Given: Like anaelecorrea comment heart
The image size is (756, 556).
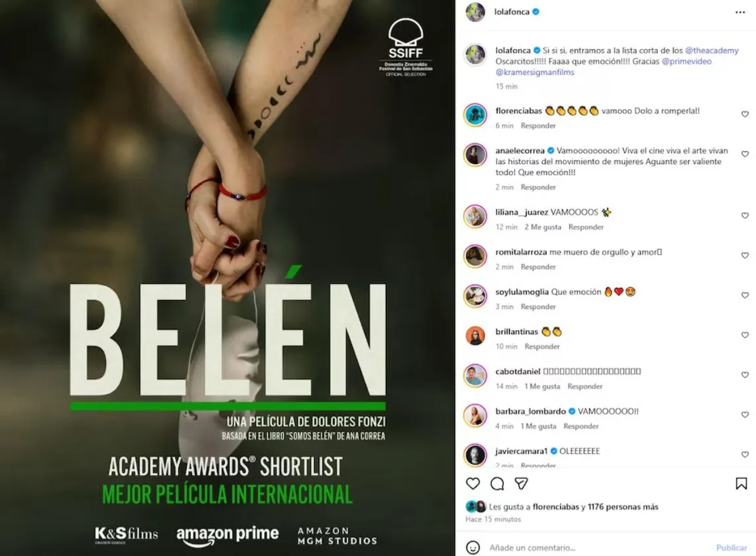Looking at the screenshot, I should pos(745,154).
